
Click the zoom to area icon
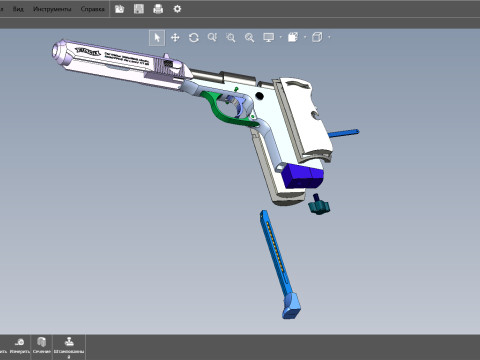tap(231, 38)
